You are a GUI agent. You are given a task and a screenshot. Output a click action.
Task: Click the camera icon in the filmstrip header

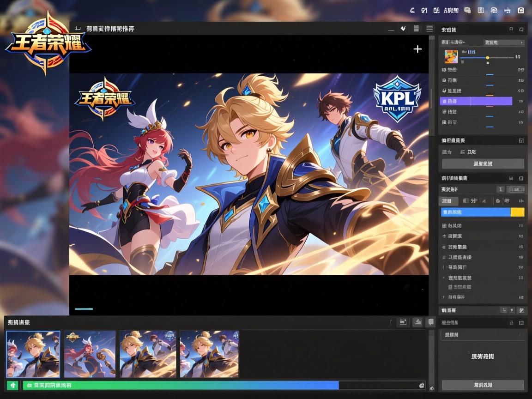403,322
